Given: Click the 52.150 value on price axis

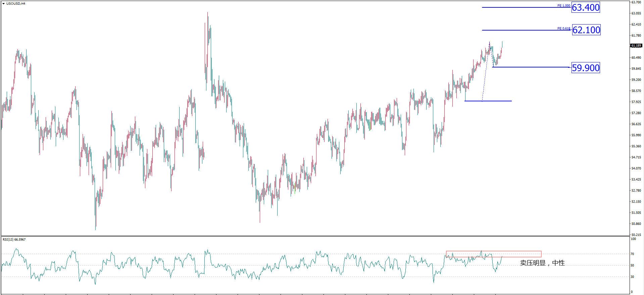Looking at the screenshot, I should pos(636,202).
